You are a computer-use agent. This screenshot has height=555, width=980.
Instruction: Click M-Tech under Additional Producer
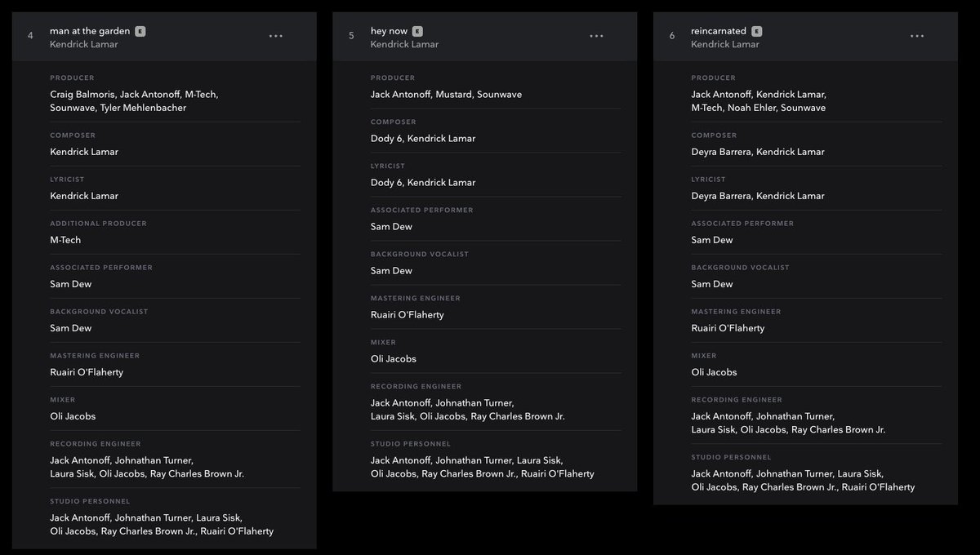click(x=65, y=240)
